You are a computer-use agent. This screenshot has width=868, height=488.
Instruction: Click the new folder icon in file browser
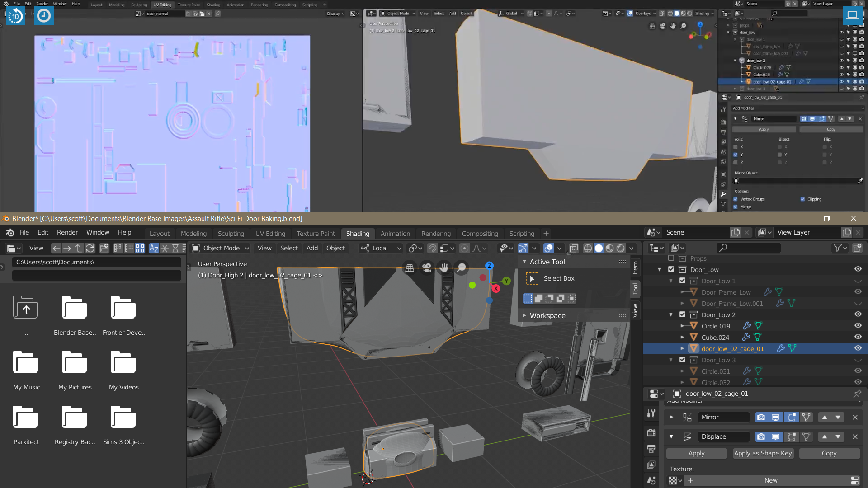click(x=104, y=248)
